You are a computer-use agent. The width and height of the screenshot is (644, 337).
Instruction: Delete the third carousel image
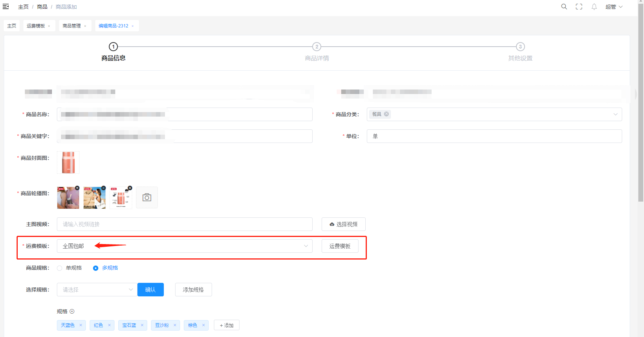pos(130,188)
